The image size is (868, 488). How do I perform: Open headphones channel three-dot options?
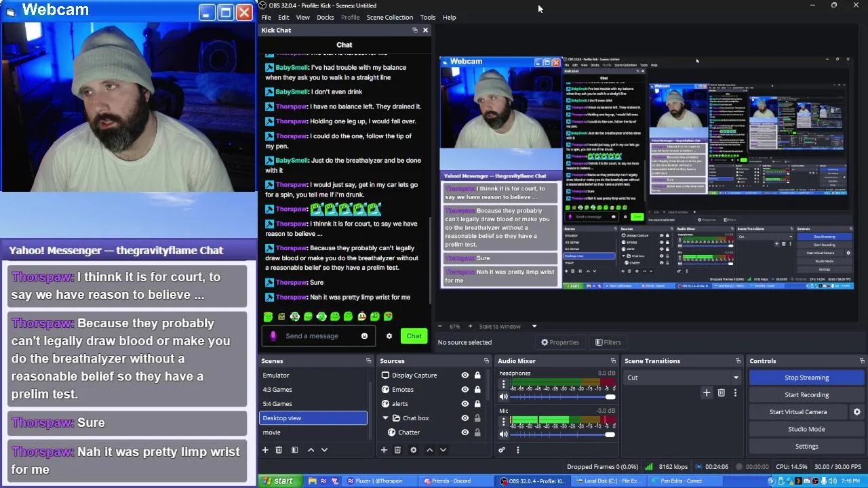pos(503,385)
